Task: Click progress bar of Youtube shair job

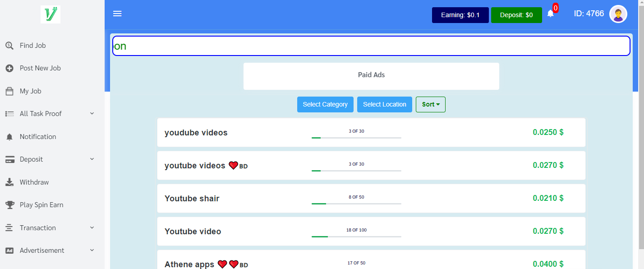Action: point(356,204)
